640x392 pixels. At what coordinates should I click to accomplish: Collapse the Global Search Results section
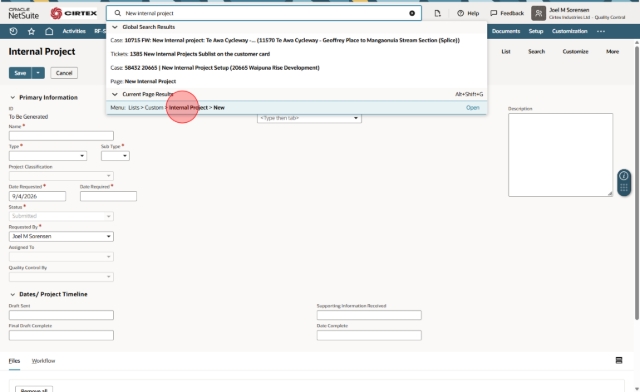pyautogui.click(x=115, y=27)
